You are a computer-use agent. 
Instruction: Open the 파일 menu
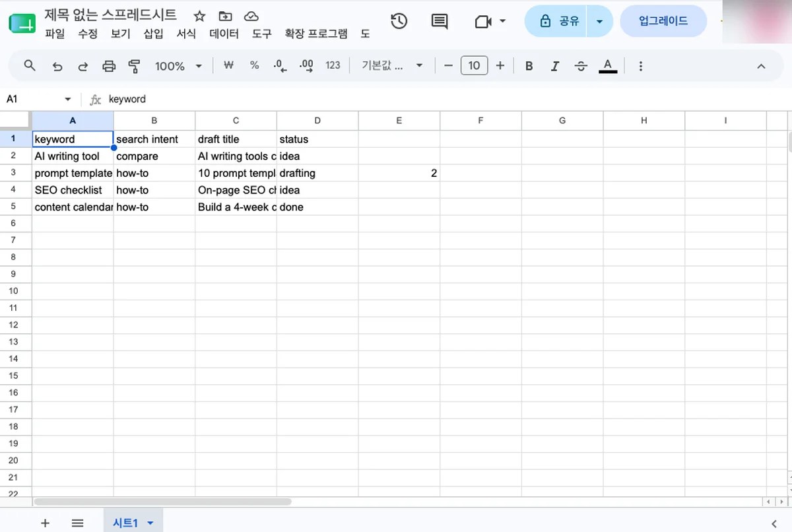[55, 34]
